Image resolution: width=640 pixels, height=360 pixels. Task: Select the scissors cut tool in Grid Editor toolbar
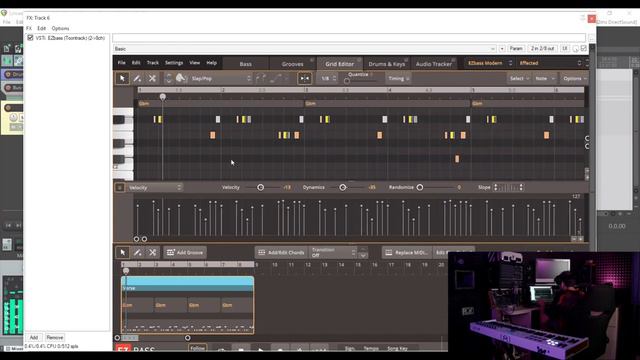coord(152,78)
